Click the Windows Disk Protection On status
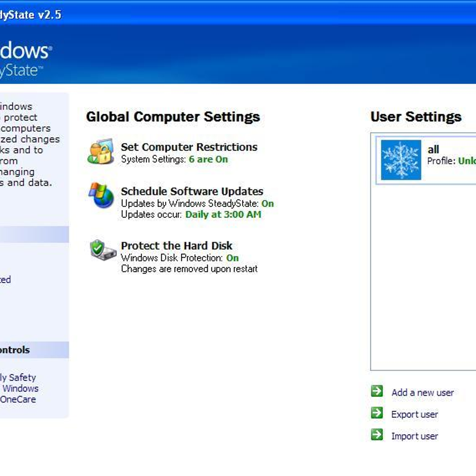The image size is (476, 476). [232, 258]
